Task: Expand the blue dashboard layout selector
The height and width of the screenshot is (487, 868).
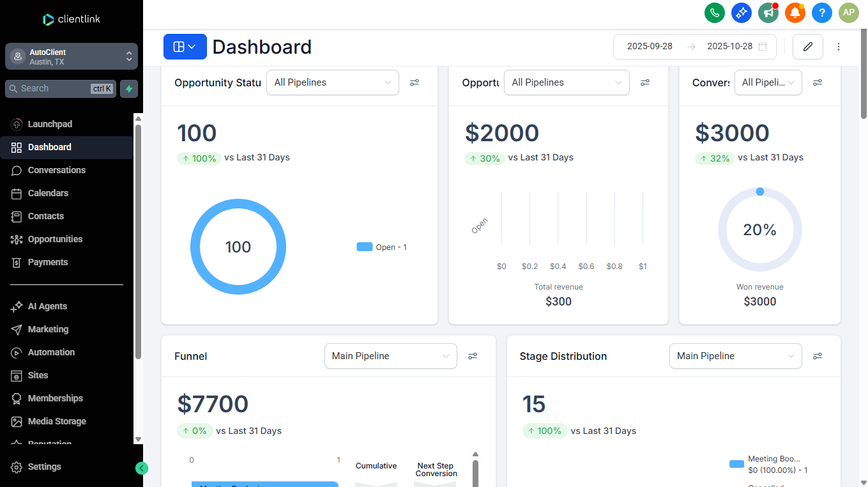Action: pyautogui.click(x=185, y=47)
